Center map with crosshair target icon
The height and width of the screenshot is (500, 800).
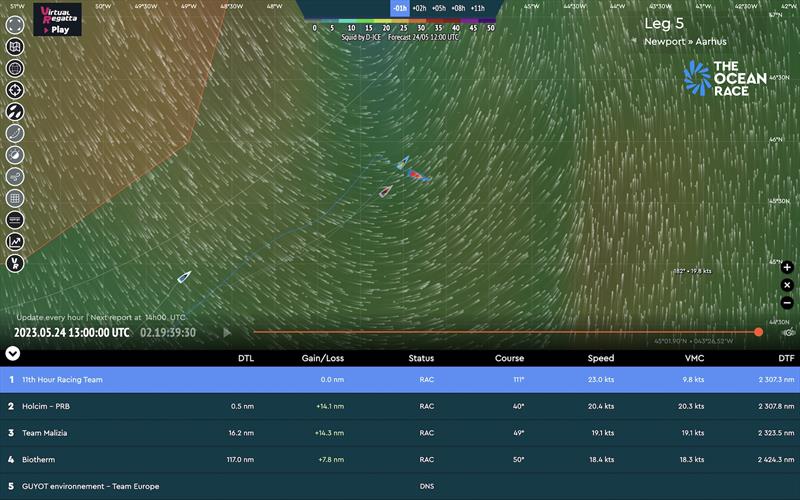point(15,90)
